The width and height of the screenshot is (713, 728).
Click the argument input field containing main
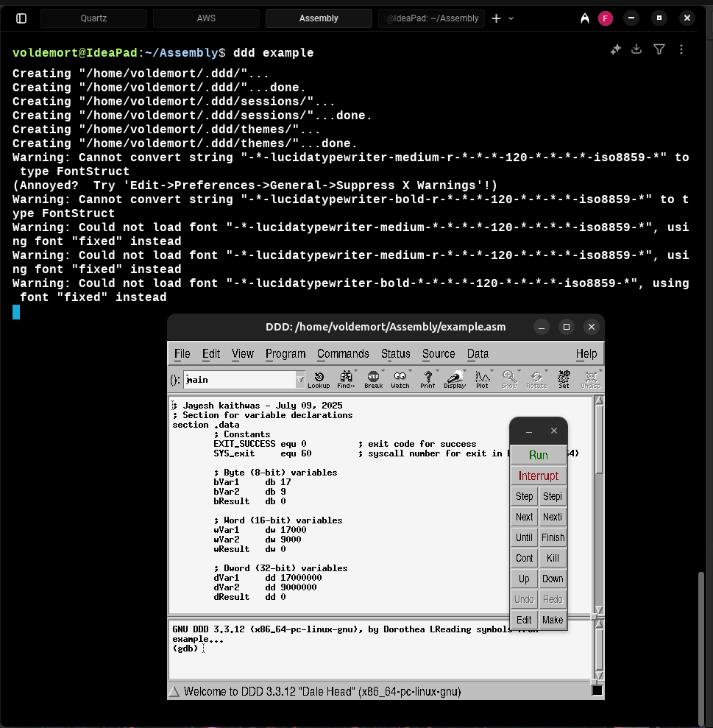240,379
